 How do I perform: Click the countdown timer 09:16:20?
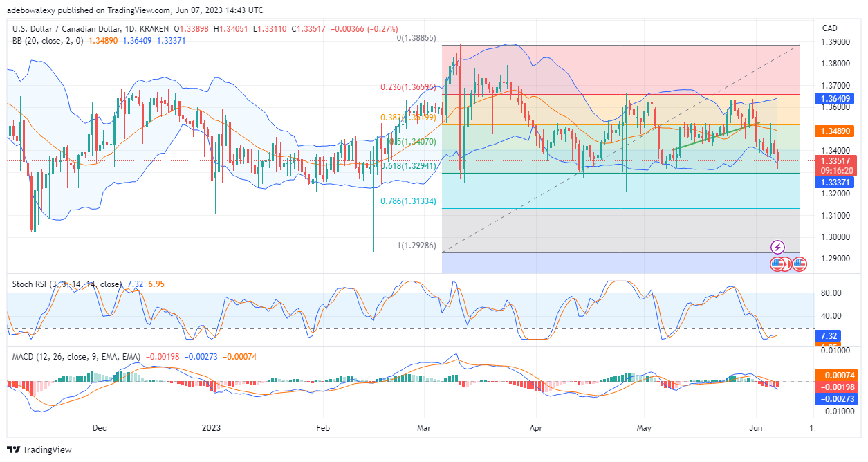(x=836, y=169)
